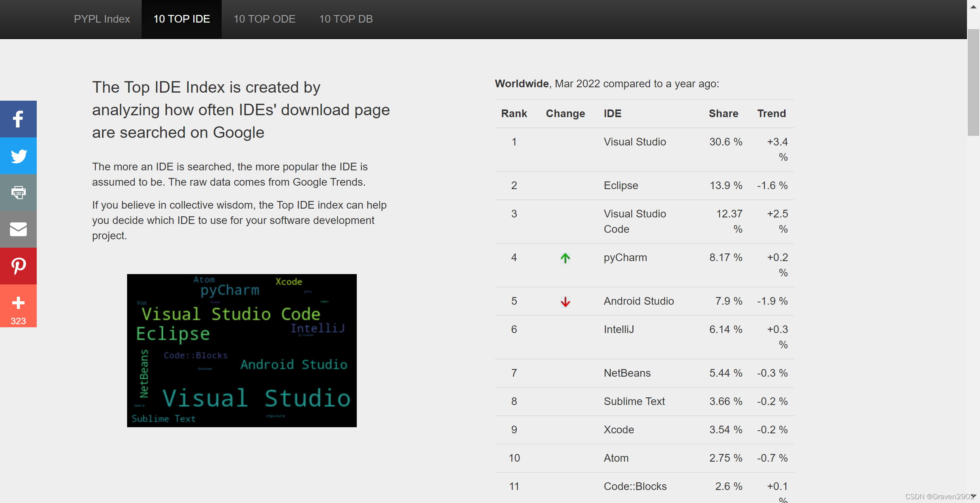The image size is (980, 503).
Task: Click the 3.54 % share value
Action: [725, 430]
